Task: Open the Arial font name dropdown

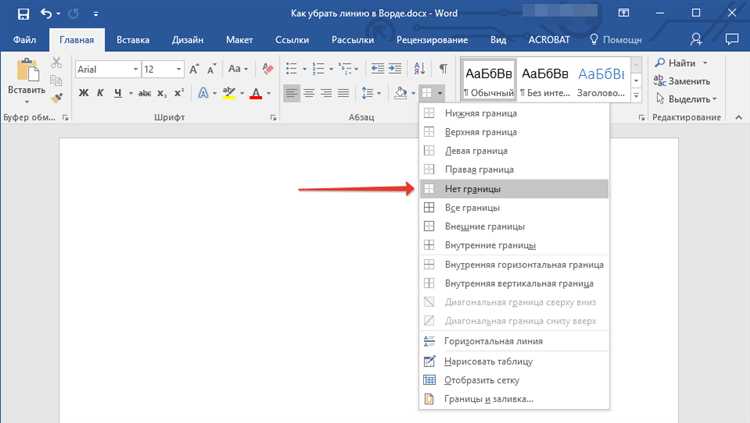Action: [133, 69]
